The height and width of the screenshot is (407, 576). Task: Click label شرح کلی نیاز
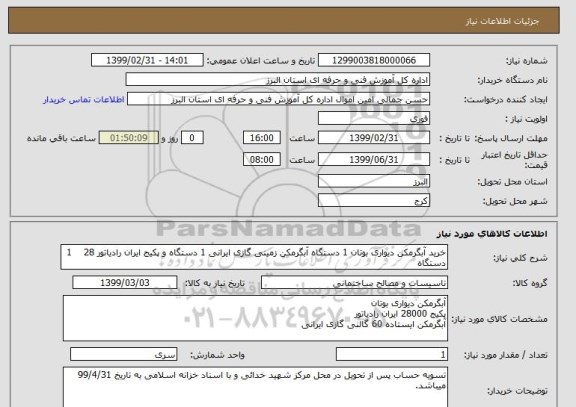click(x=520, y=258)
